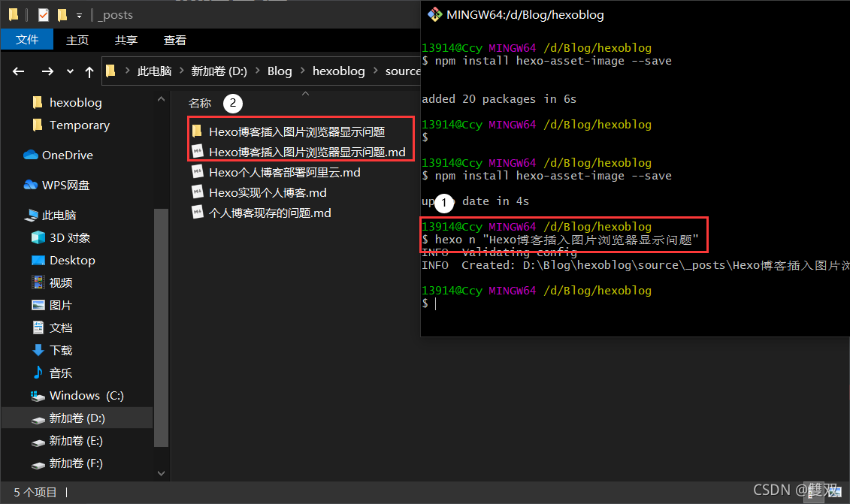Image resolution: width=850 pixels, height=504 pixels.
Task: Click properties icon in quick access toolbar
Action: point(44,14)
